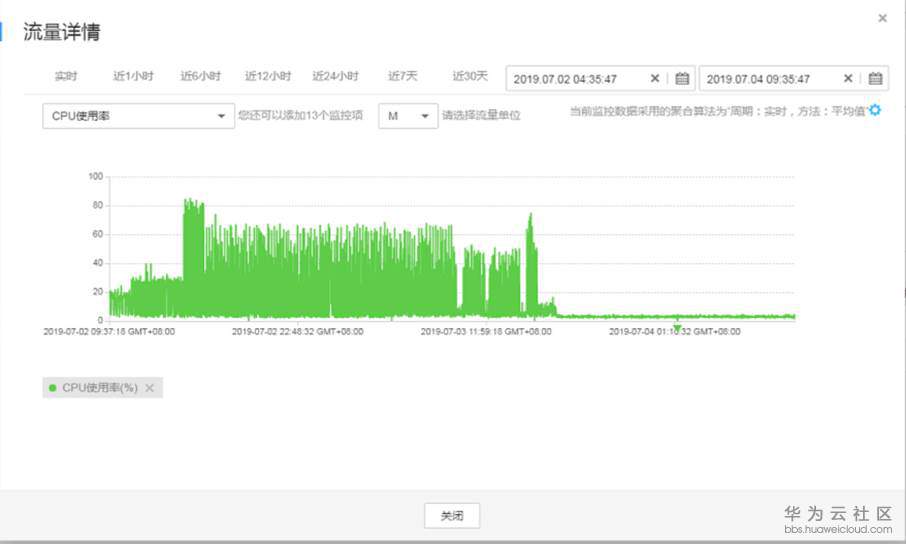This screenshot has height=544, width=906.
Task: Remove the CPU使用率(%) legend tag
Action: tap(150, 388)
